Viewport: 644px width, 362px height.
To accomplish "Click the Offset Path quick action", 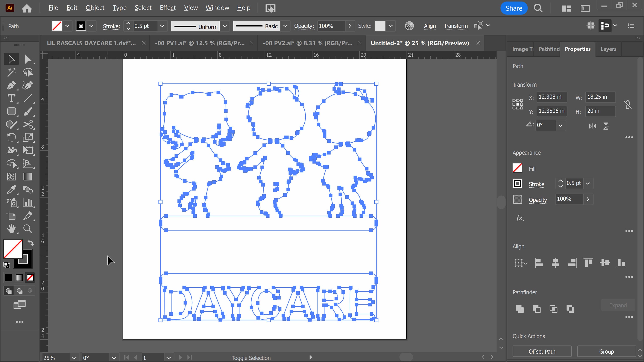I will [x=542, y=351].
